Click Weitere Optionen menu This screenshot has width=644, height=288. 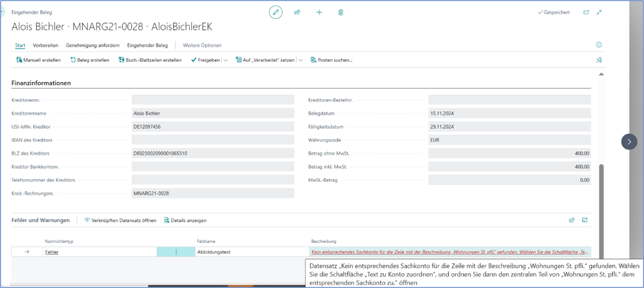point(202,45)
